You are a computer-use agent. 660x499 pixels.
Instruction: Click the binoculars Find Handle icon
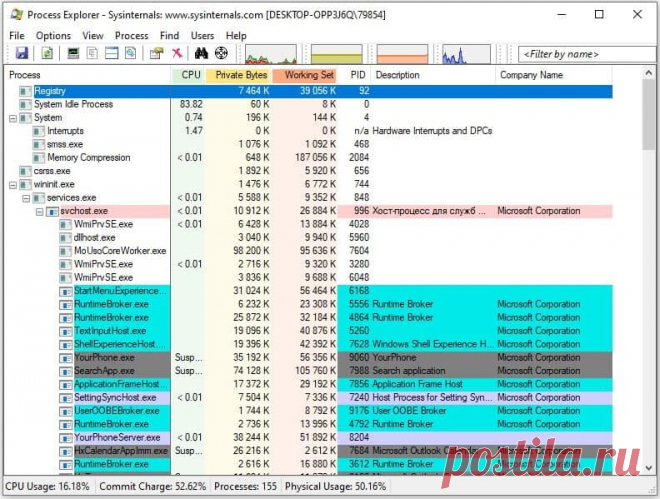pyautogui.click(x=201, y=53)
